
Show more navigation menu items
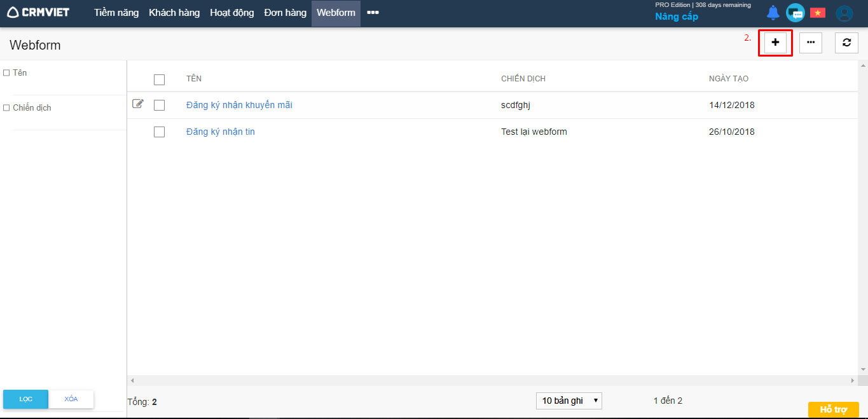pos(373,13)
